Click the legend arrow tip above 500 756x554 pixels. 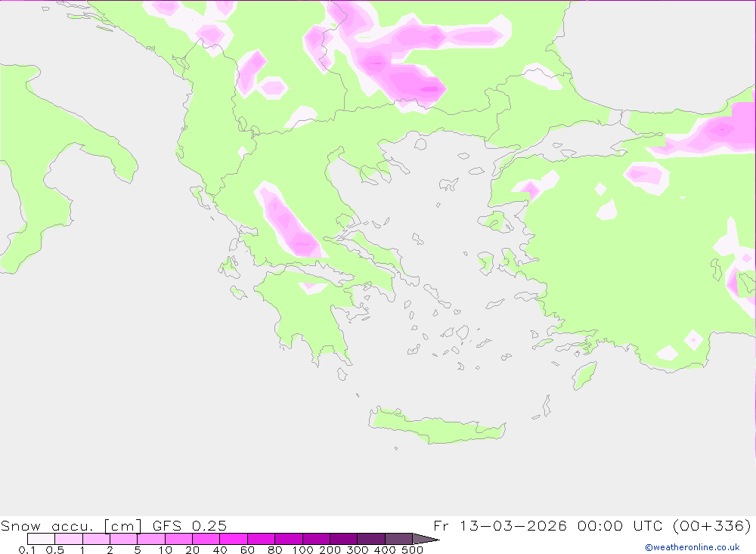point(426,539)
